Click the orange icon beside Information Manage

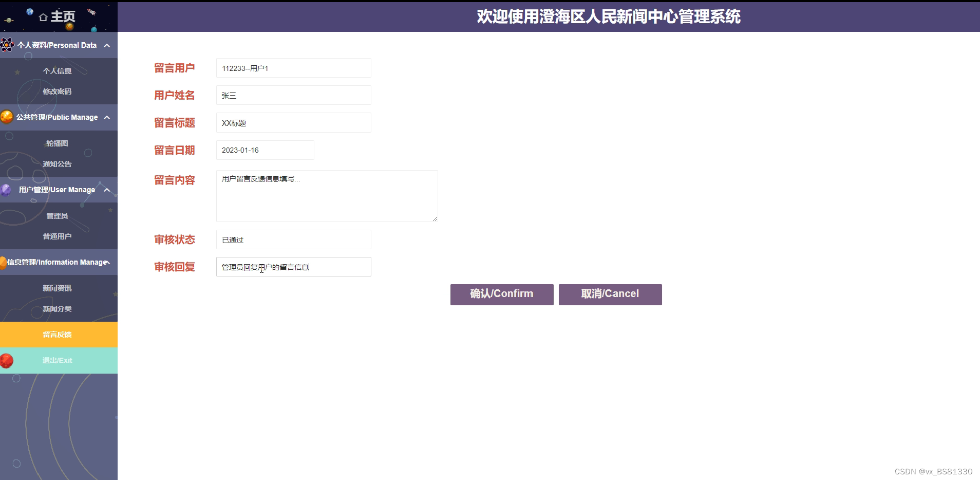(3, 262)
